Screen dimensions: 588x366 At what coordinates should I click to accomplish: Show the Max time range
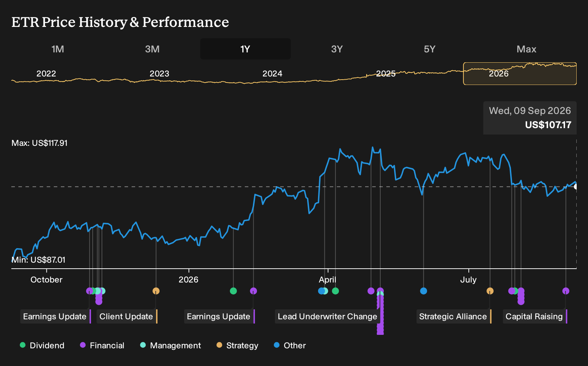pos(526,49)
